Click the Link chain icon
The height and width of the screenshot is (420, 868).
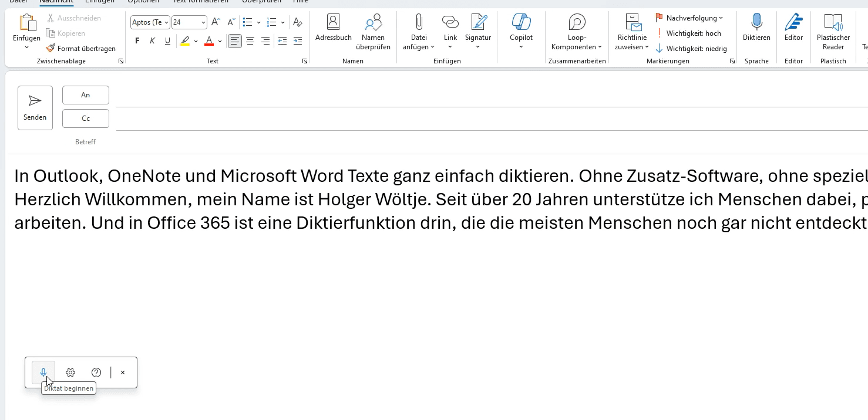point(450,22)
